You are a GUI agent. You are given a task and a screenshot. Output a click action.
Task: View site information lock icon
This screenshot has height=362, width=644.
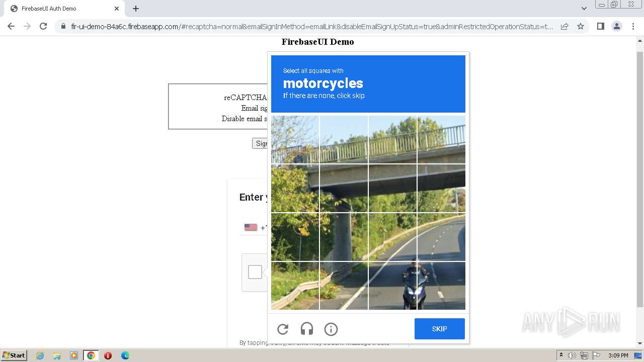[x=63, y=26]
